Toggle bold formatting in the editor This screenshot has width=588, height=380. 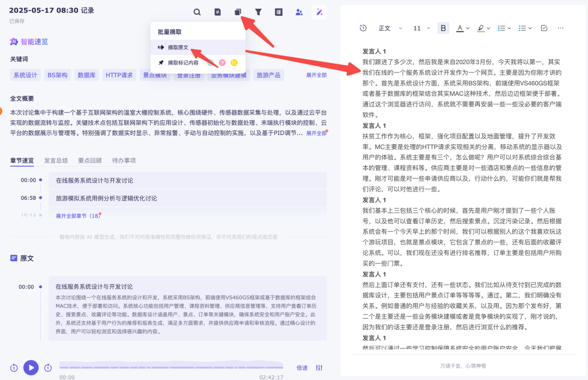pyautogui.click(x=443, y=28)
